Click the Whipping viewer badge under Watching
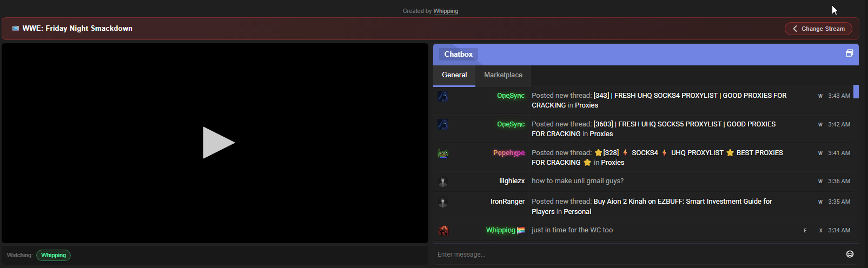Screen dimensions: 868x268 click(54, 255)
